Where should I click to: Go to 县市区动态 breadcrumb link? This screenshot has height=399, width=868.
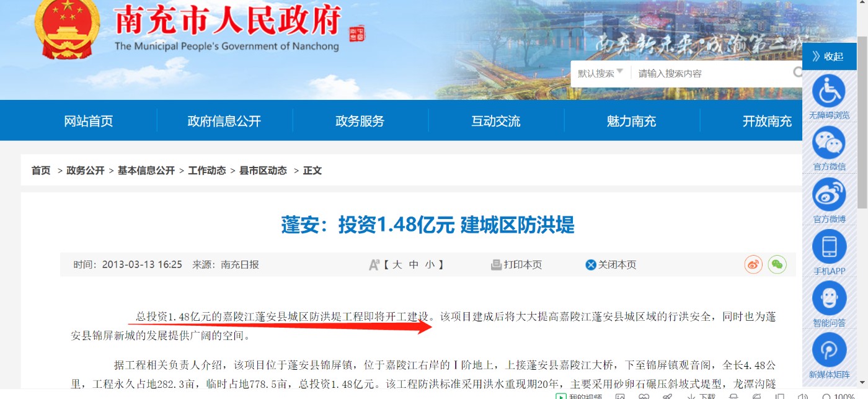point(263,171)
